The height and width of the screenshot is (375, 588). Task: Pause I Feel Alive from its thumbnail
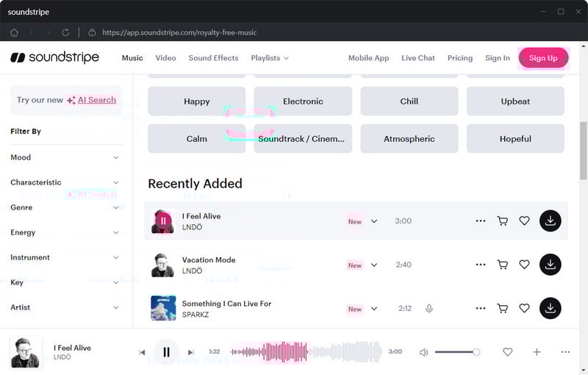pyautogui.click(x=163, y=221)
